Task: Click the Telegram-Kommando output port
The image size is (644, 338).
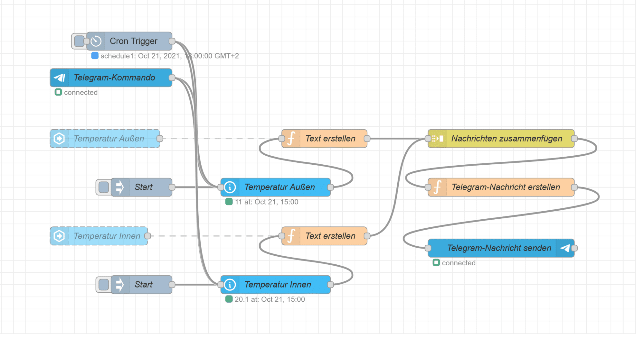Action: tap(172, 78)
